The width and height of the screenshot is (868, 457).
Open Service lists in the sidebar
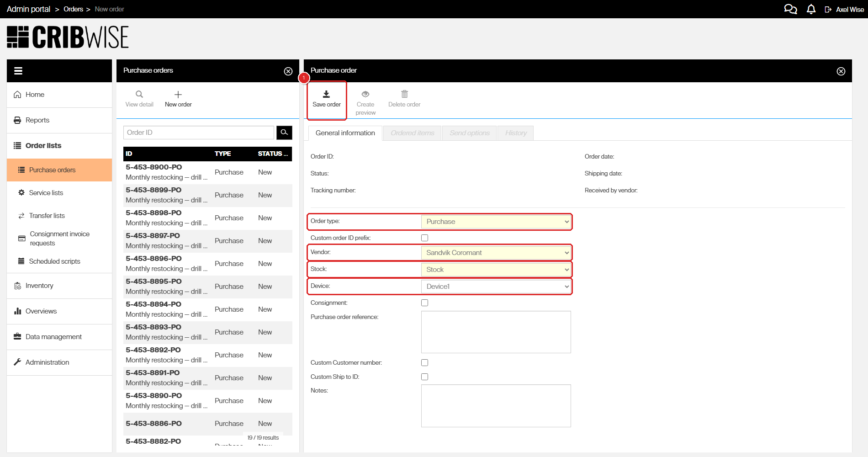point(46,193)
